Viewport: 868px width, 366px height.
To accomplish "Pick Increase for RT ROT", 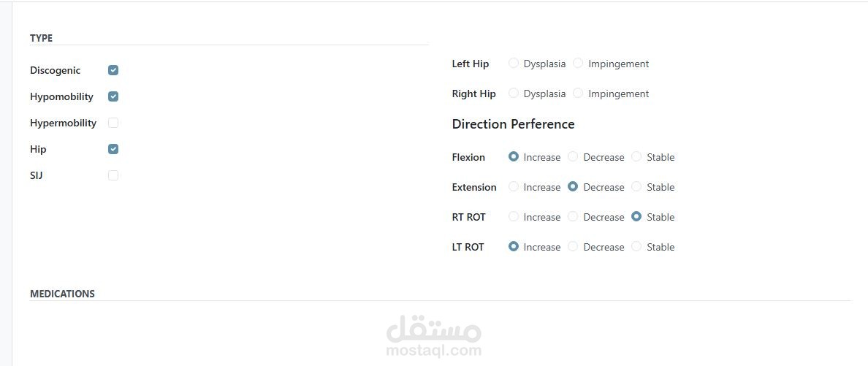I will [514, 216].
